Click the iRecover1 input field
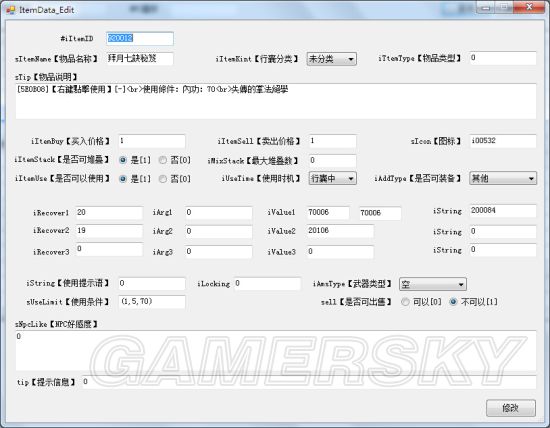The image size is (550, 428). tap(109, 213)
